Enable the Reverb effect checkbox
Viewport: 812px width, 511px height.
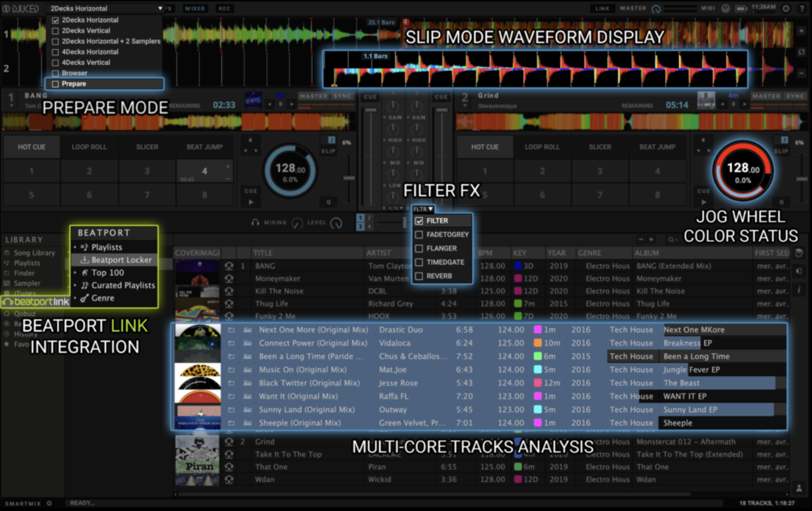point(419,276)
